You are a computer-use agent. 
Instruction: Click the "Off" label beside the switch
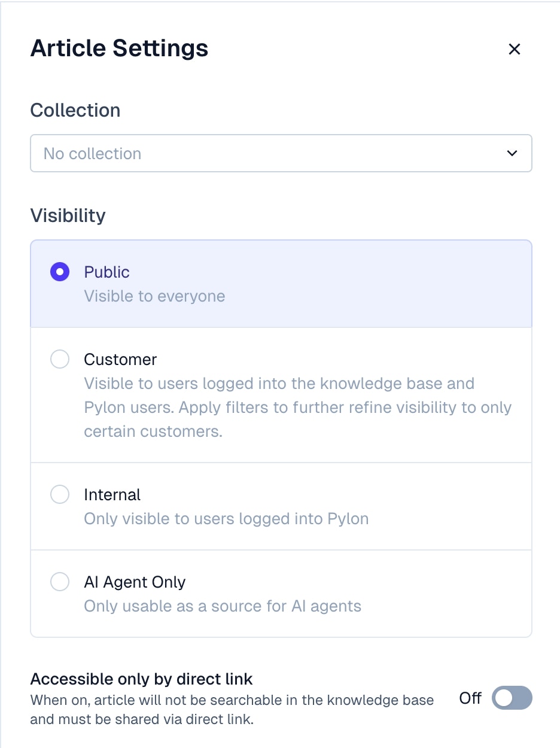[x=470, y=698]
